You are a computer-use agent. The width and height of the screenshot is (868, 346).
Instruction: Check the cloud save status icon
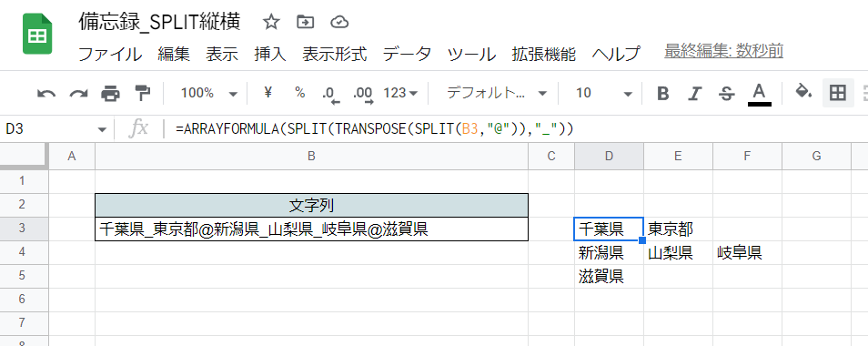pyautogui.click(x=338, y=22)
